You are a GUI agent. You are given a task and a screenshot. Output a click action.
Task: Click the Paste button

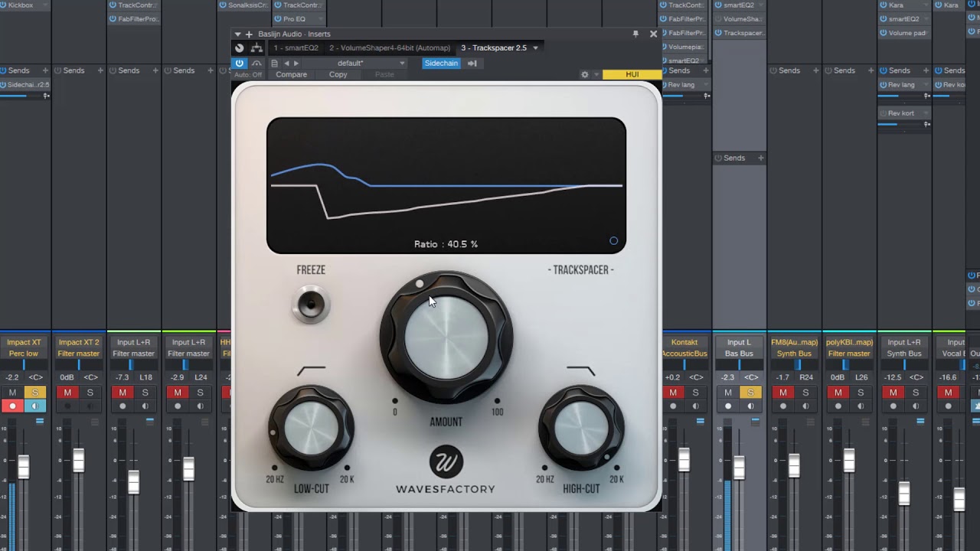coord(384,75)
